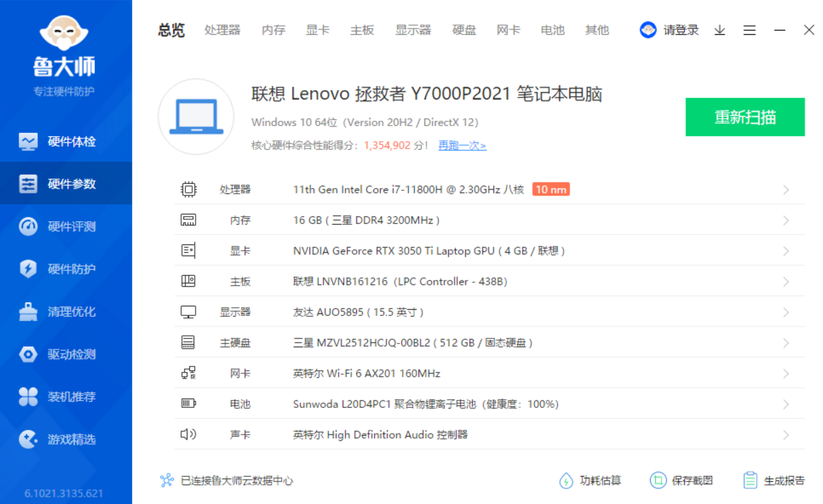The width and height of the screenshot is (823, 504).
Task: Expand the 网卡 row chevron
Action: [x=786, y=374]
